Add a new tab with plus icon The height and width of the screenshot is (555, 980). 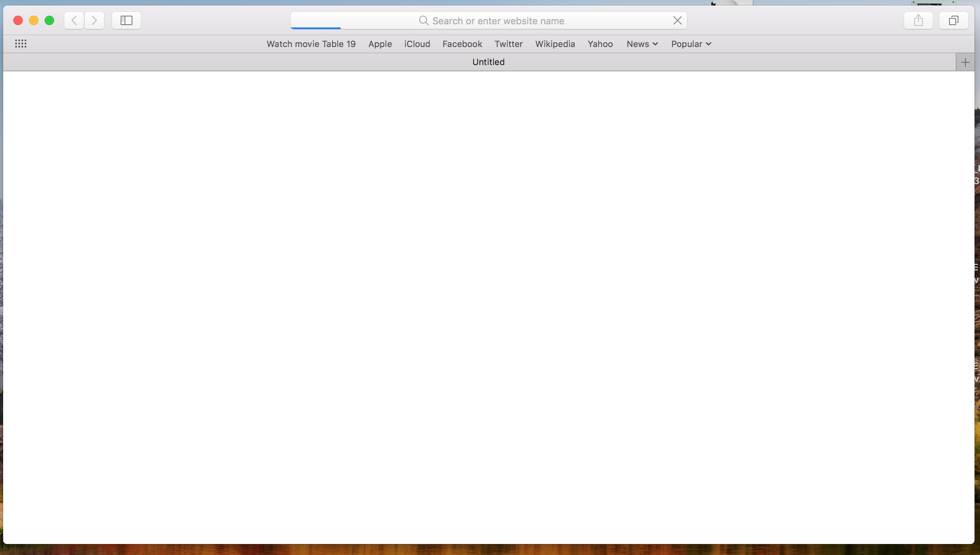(965, 62)
